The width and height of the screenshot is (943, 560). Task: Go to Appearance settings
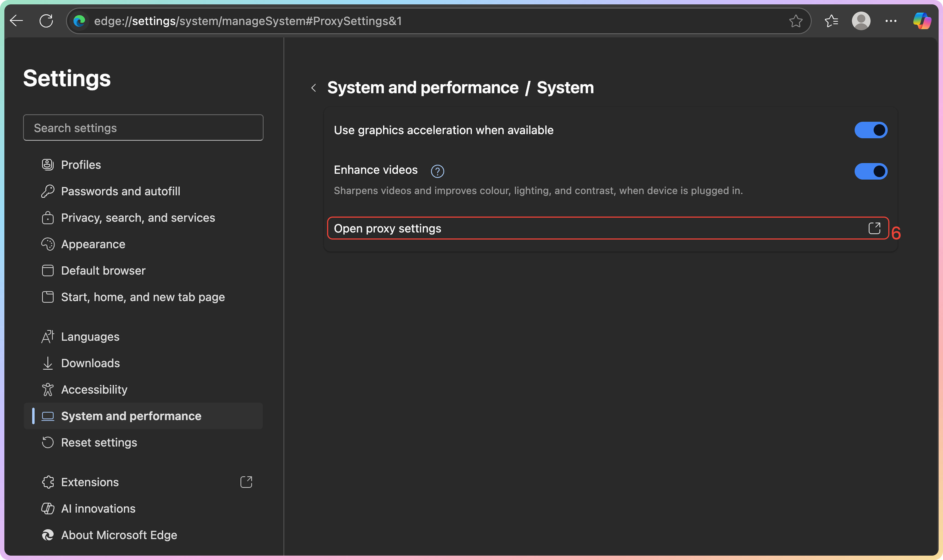[93, 244]
